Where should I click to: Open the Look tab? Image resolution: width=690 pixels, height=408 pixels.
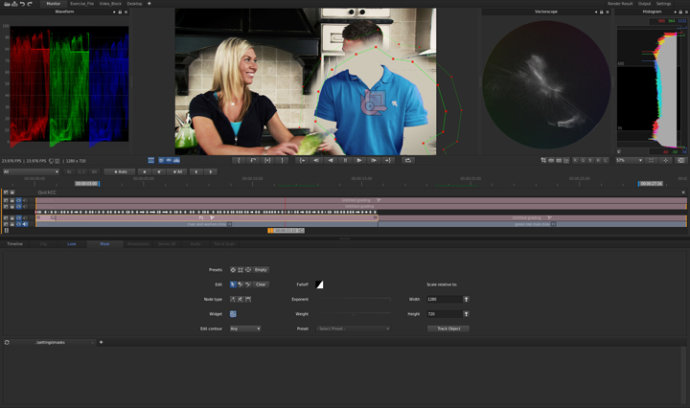[72, 244]
